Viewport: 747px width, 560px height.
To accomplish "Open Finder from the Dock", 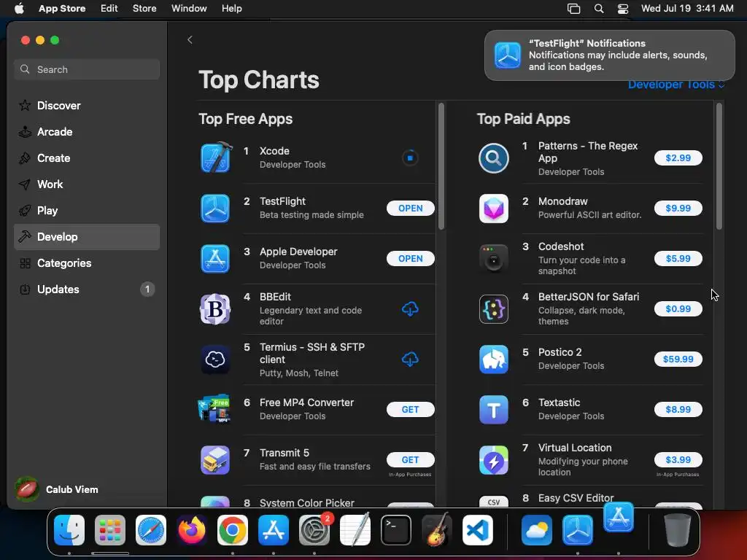I will click(69, 530).
